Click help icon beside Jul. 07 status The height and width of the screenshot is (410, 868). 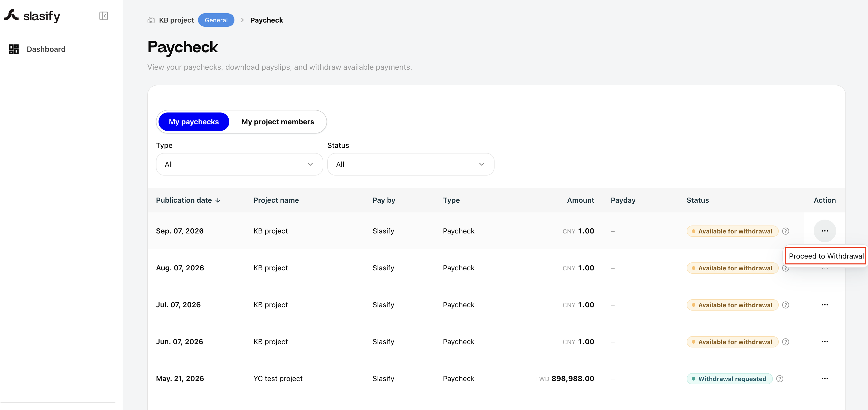[785, 305]
